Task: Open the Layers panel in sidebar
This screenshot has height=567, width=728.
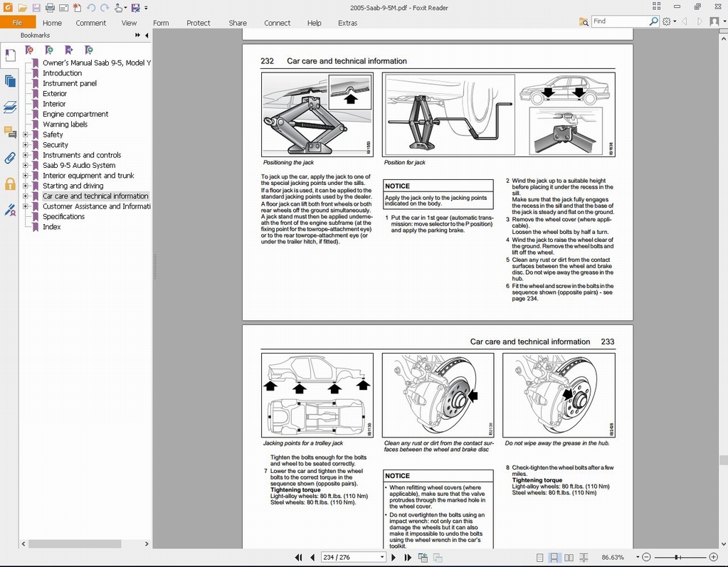Action: (10, 107)
